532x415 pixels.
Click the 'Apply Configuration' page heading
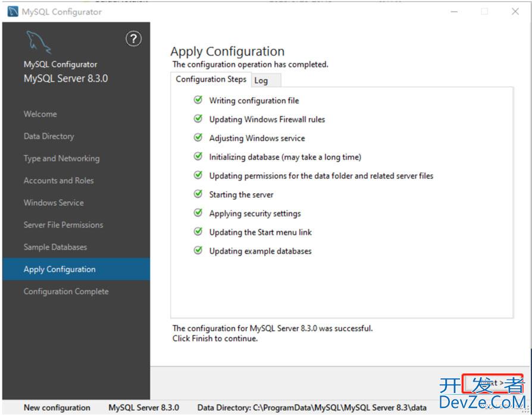click(x=227, y=52)
